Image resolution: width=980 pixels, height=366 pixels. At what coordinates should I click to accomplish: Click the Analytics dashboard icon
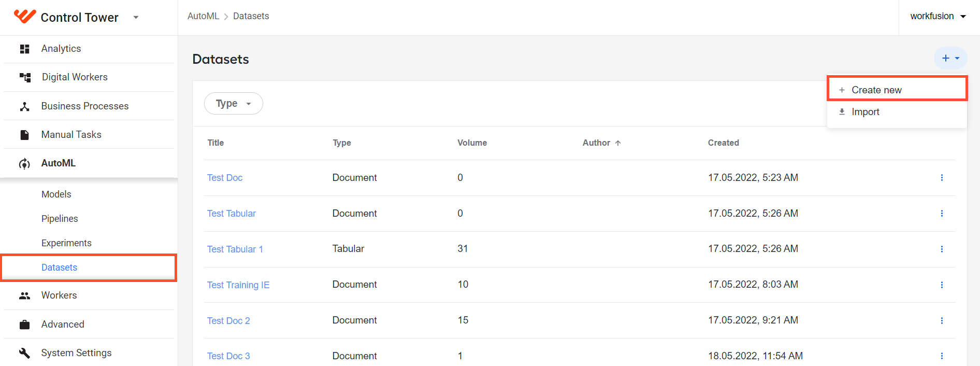click(x=24, y=49)
